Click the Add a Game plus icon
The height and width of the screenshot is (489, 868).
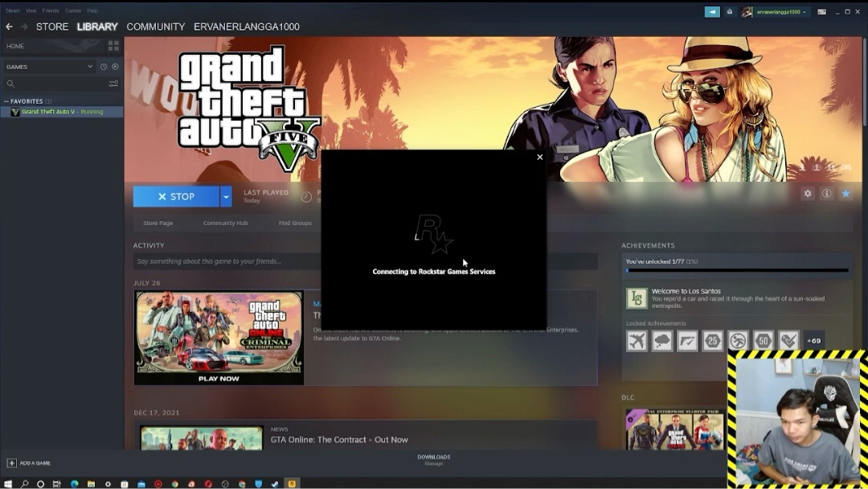tap(11, 463)
